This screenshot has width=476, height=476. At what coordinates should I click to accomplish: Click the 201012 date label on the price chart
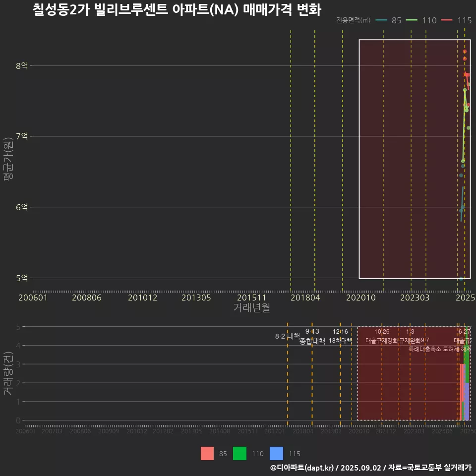point(142,297)
